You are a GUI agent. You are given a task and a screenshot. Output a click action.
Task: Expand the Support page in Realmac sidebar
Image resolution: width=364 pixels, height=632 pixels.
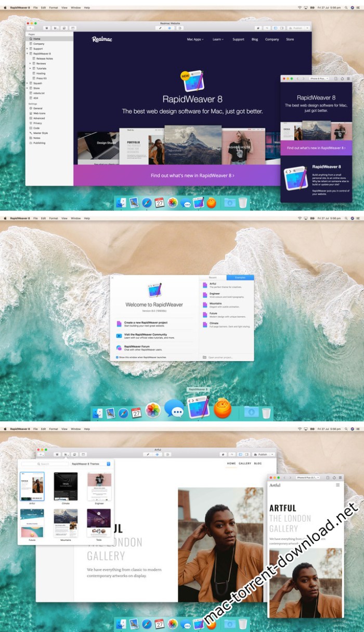(28, 48)
